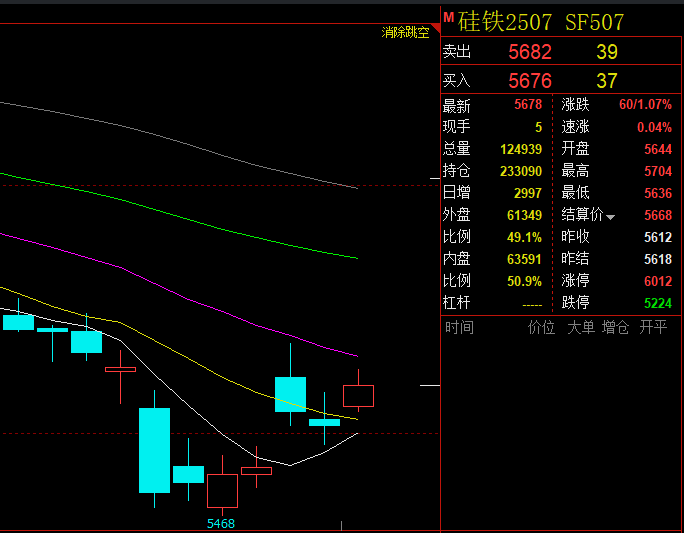
Task: Click the contract title 硅铁2507
Action: [505, 22]
